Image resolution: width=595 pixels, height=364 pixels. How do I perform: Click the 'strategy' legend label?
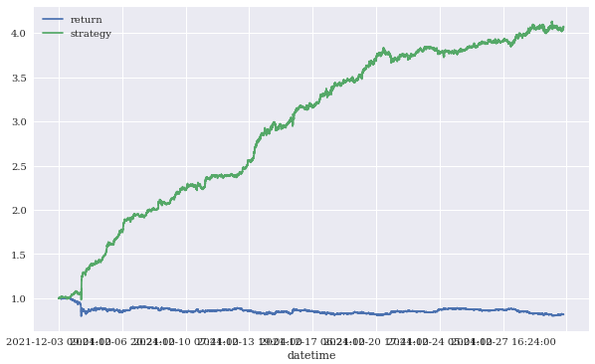coord(91,34)
